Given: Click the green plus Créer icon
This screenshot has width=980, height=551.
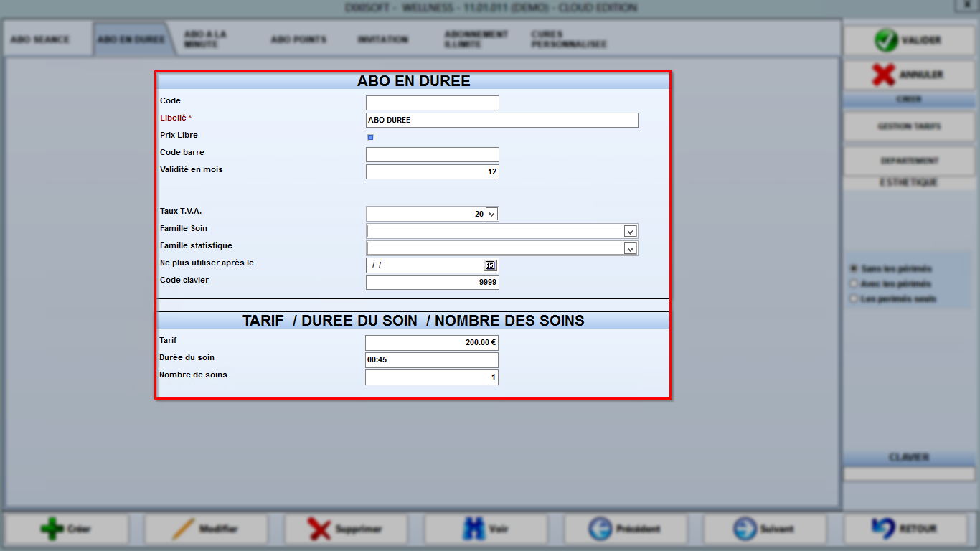Looking at the screenshot, I should [x=52, y=529].
